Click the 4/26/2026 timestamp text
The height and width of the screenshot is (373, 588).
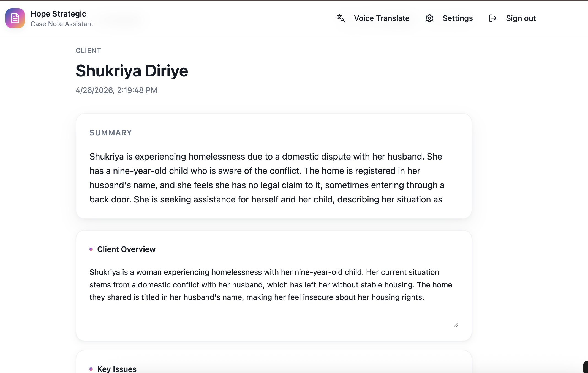116,90
